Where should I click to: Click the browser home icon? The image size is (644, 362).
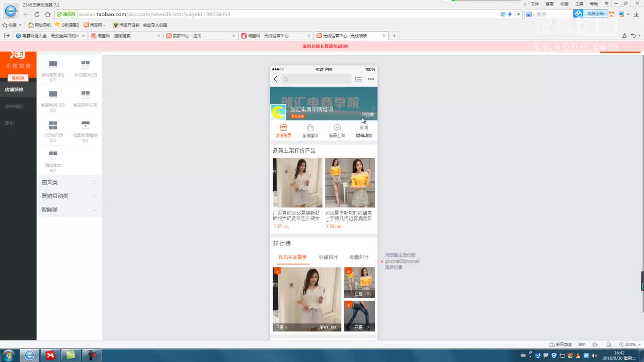[48, 14]
